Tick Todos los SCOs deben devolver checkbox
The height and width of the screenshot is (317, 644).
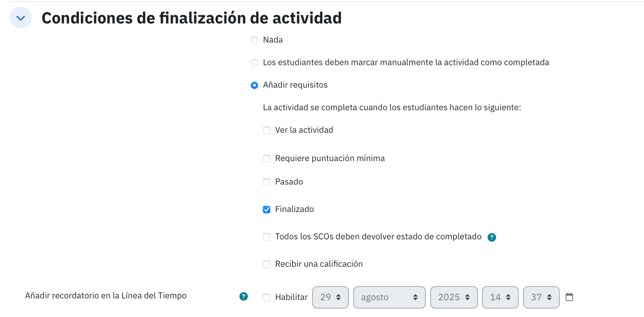[267, 237]
